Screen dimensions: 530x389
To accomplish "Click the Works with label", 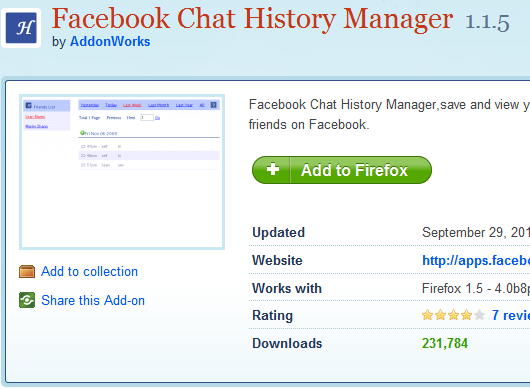I will tap(287, 289).
